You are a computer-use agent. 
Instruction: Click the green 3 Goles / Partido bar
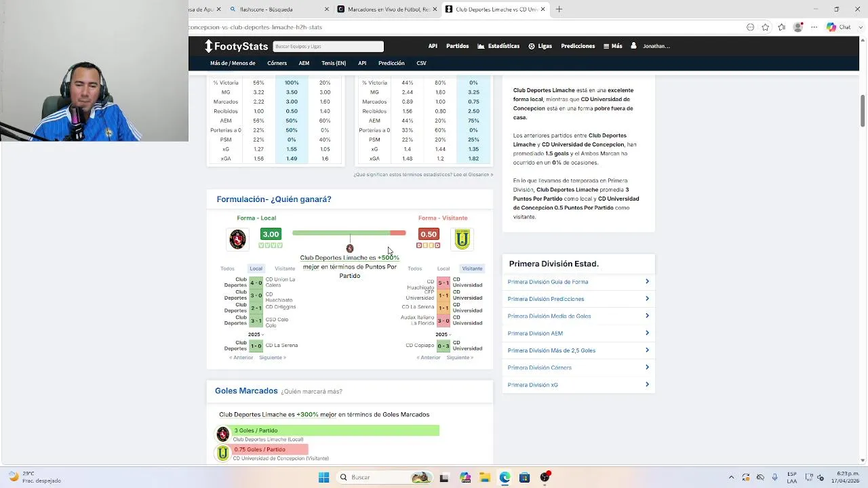coord(335,430)
